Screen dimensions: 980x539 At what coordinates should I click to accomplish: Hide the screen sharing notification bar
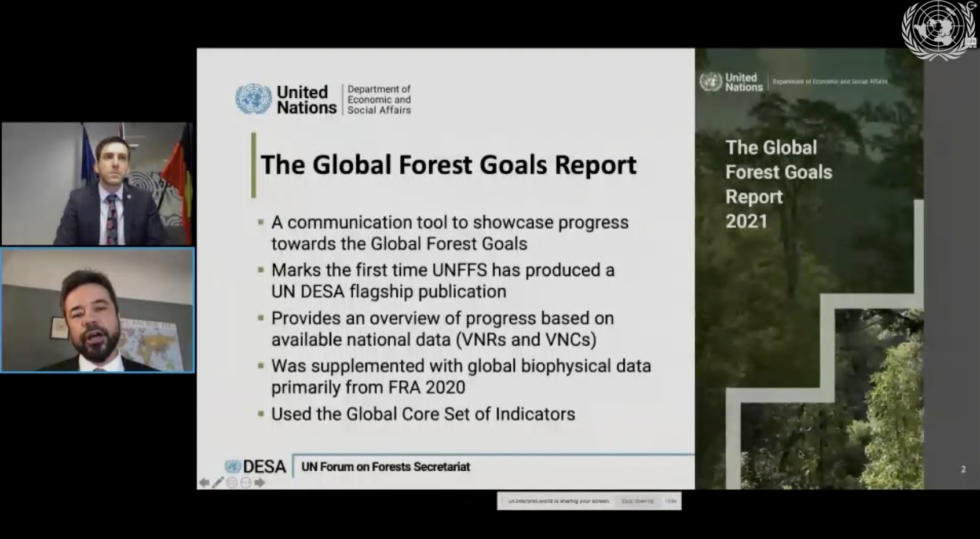pos(671,501)
